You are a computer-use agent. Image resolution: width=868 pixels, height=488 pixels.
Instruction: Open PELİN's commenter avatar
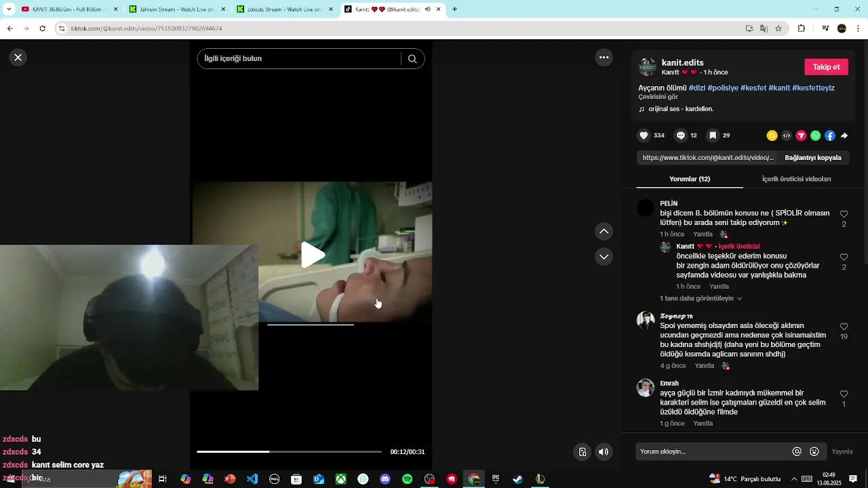click(646, 207)
